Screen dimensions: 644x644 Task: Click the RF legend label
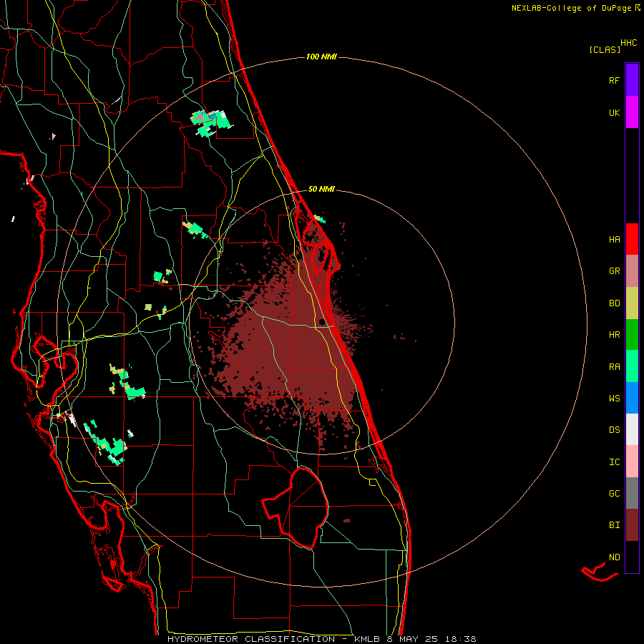point(614,80)
